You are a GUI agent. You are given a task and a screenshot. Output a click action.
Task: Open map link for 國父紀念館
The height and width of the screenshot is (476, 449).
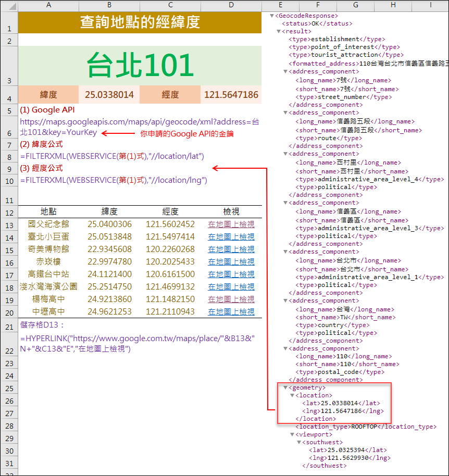tap(231, 224)
